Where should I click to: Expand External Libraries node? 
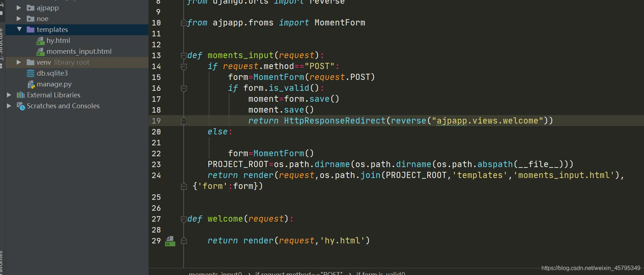9,95
